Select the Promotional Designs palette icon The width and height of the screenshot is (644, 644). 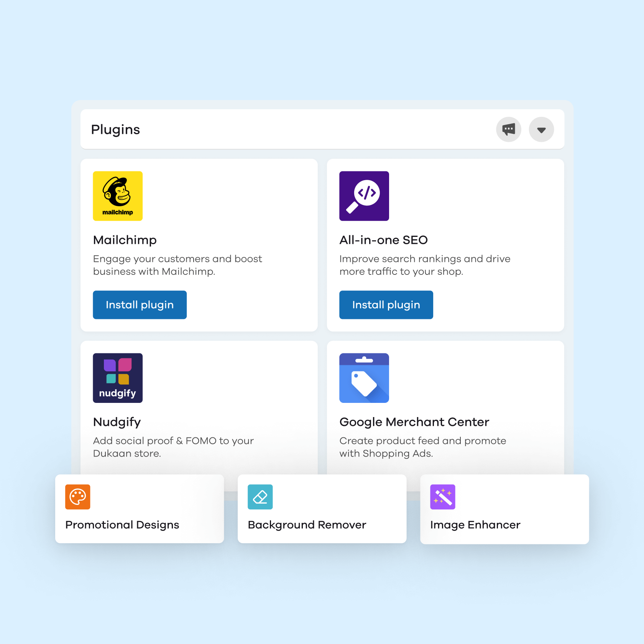tap(77, 497)
